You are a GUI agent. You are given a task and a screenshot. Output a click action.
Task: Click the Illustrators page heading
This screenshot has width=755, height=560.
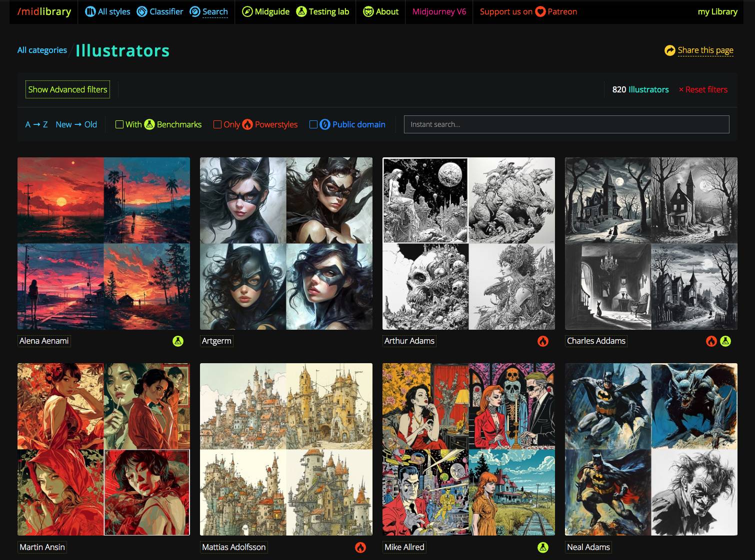122,50
